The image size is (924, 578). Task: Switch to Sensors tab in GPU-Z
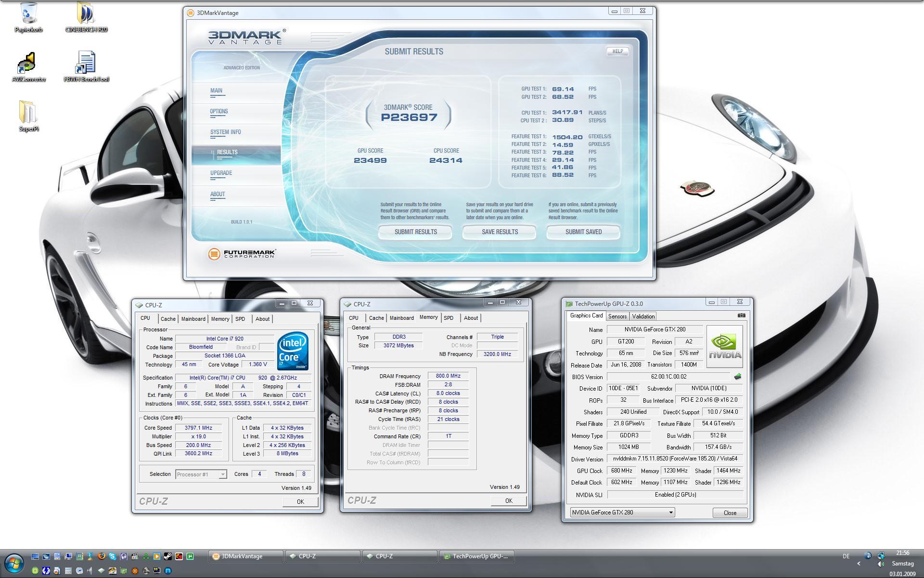click(x=617, y=316)
